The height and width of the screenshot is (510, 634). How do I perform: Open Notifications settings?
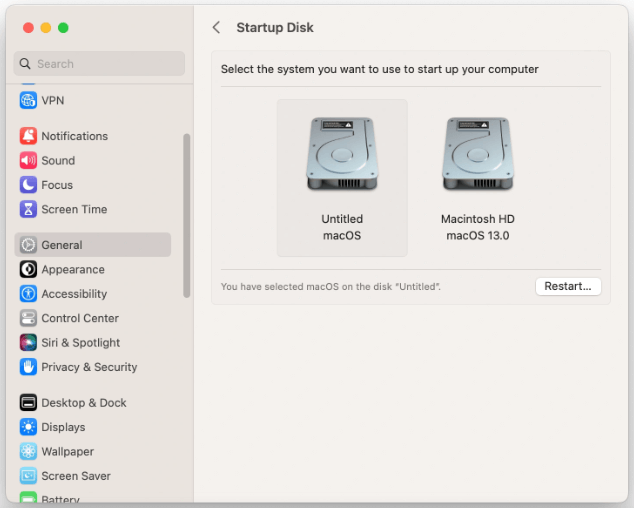tap(93, 136)
